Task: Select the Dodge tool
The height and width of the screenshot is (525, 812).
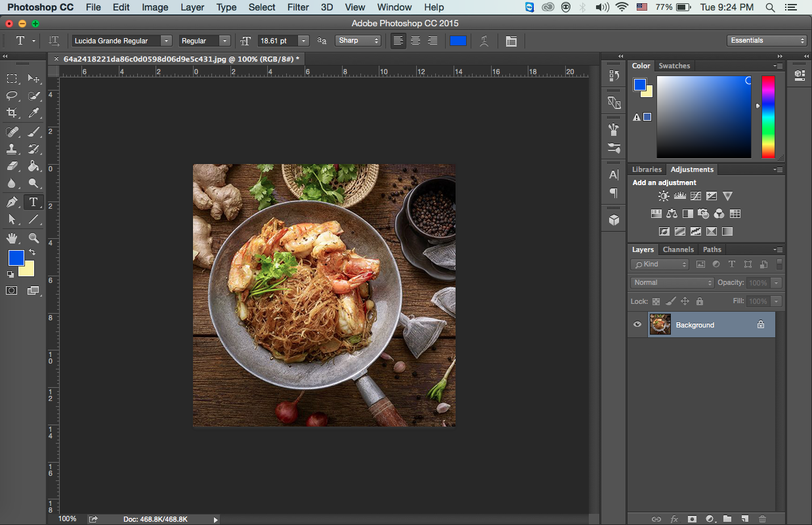Action: [33, 183]
